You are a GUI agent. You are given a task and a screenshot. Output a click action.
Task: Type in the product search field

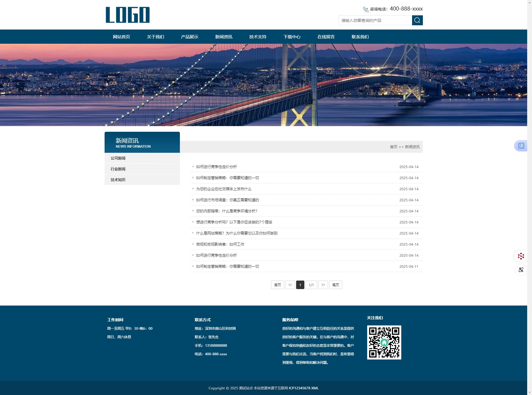click(375, 20)
